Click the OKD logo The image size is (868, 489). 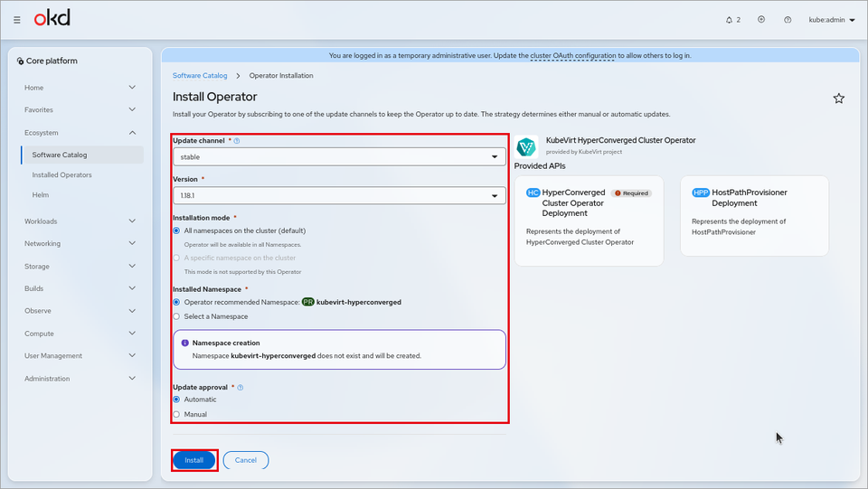[x=52, y=18]
